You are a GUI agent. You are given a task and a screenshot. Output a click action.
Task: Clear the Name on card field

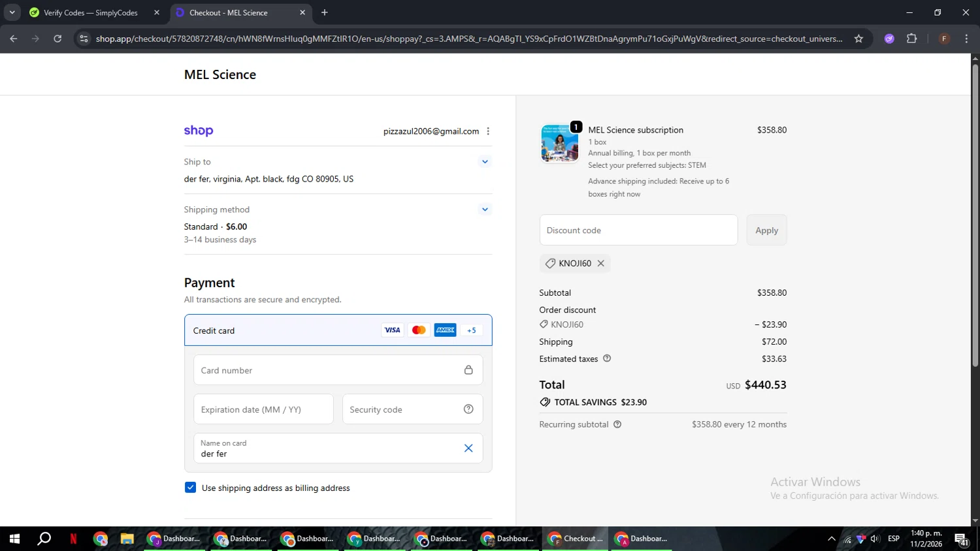tap(468, 448)
